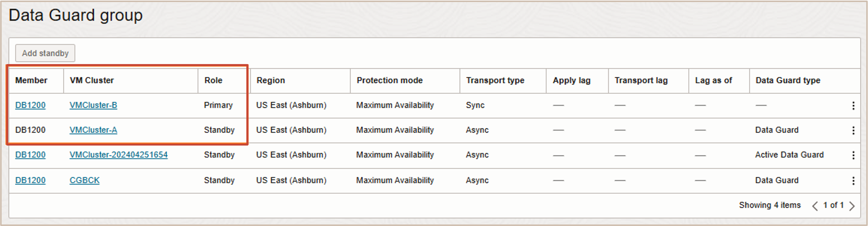Open DB1200 link in VMCluster-202404251654 row
This screenshot has width=868, height=226.
30,155
